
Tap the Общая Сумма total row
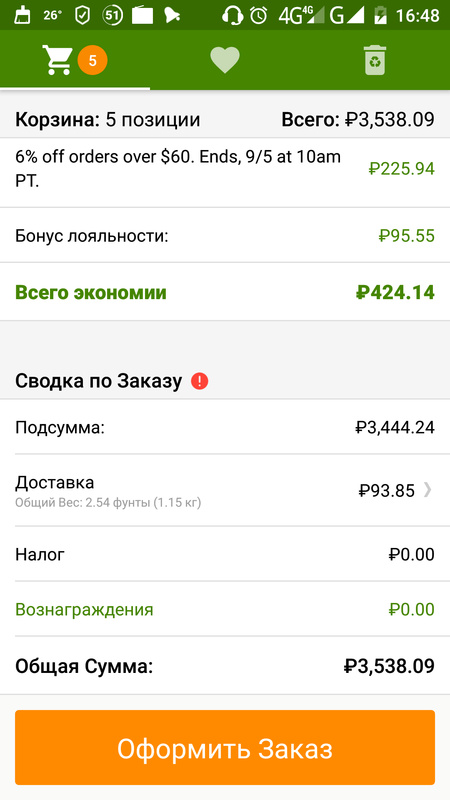pos(225,666)
